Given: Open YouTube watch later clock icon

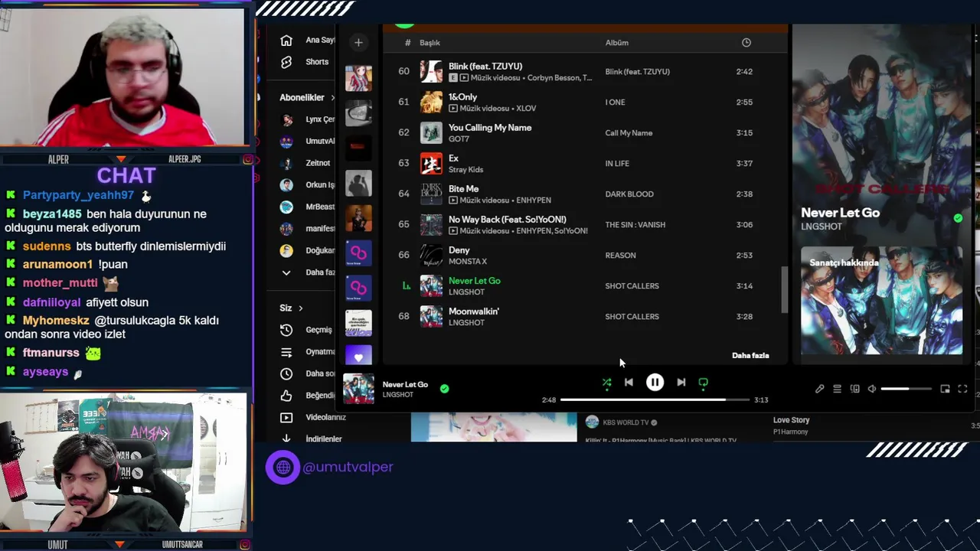Looking at the screenshot, I should click(286, 373).
